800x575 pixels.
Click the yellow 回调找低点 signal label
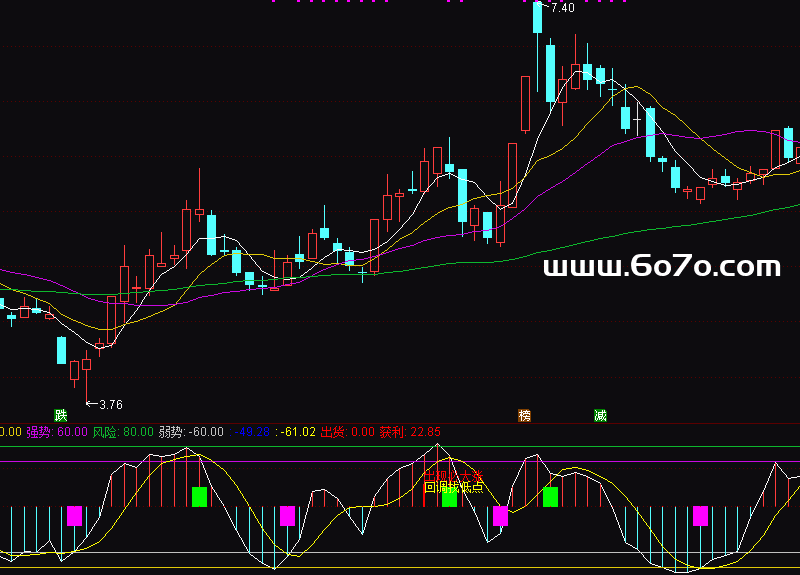tap(454, 487)
